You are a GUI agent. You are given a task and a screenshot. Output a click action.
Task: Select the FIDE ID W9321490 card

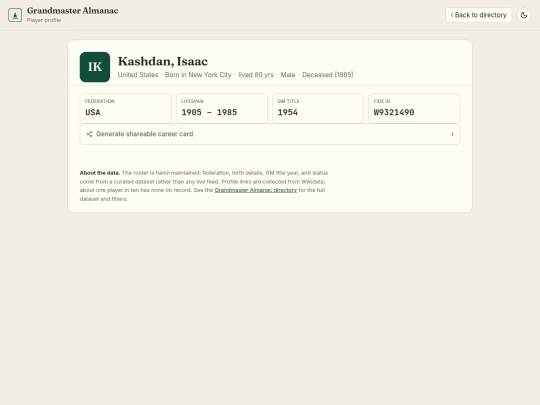414,108
